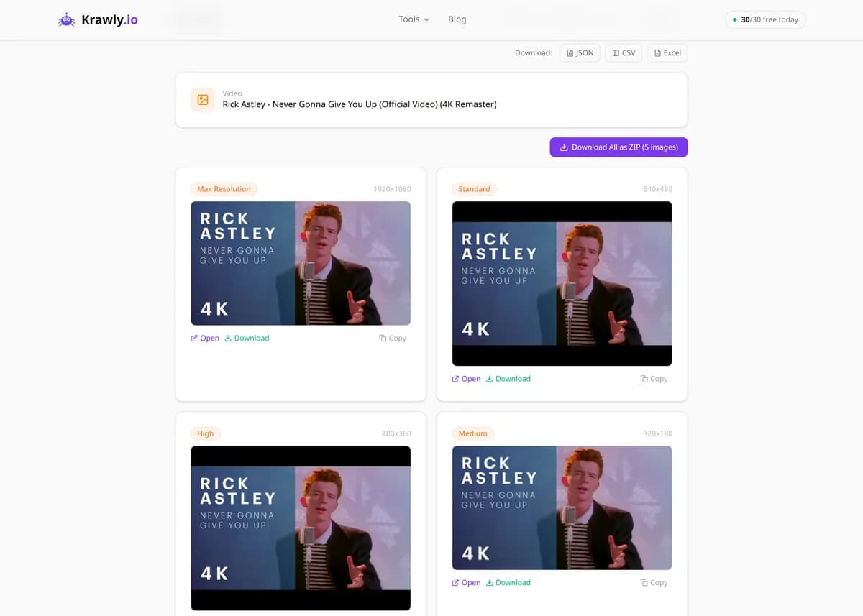Copy the Standard image URL
This screenshot has width=863, height=616.
coord(654,379)
